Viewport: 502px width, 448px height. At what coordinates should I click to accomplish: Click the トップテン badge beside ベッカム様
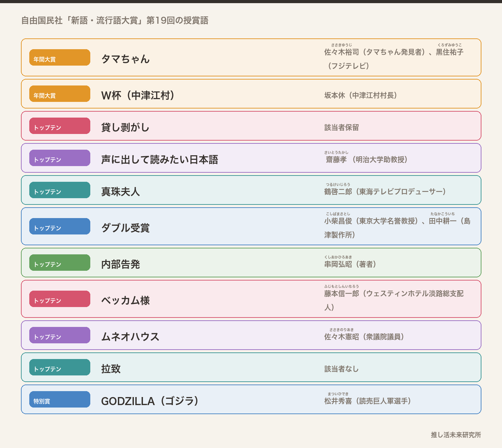[x=60, y=299]
